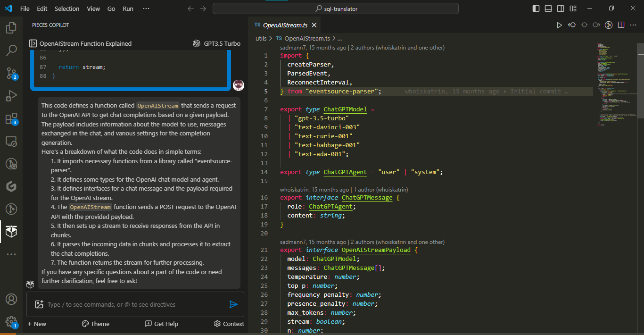Open the Selection menu
Screen dimensions: 644x335
67,8
